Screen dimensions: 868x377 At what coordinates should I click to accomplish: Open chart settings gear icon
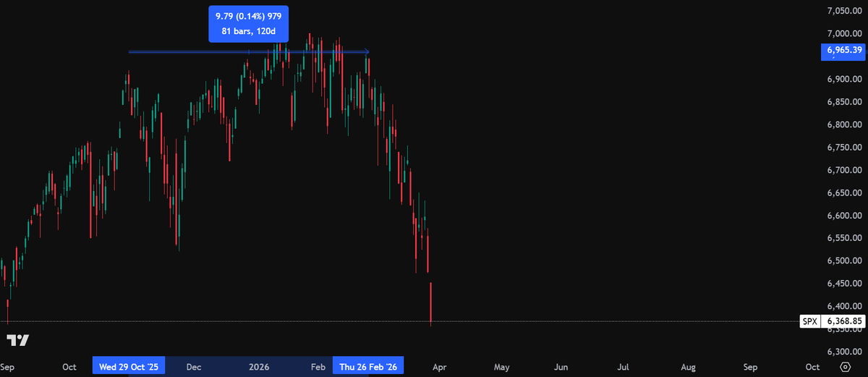(x=844, y=367)
